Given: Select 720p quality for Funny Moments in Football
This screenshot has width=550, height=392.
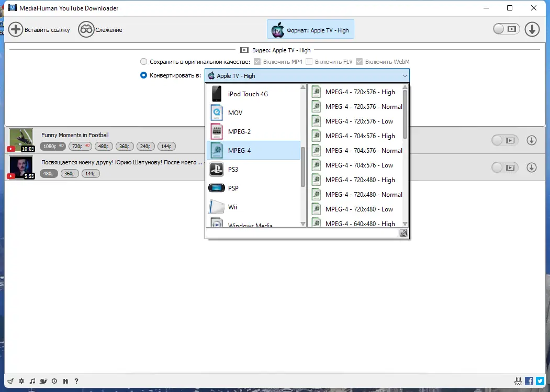Looking at the screenshot, I should [x=80, y=147].
